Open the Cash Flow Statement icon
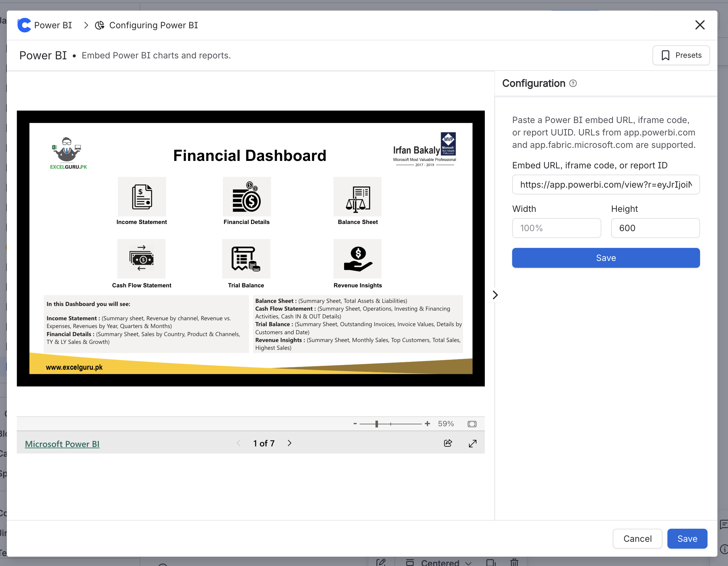Screen dimensions: 728x566 [x=141, y=259]
